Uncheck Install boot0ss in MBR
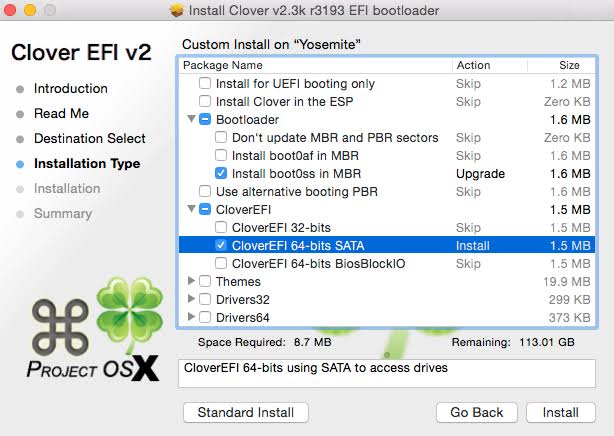Image resolution: width=614 pixels, height=436 pixels. coord(221,174)
